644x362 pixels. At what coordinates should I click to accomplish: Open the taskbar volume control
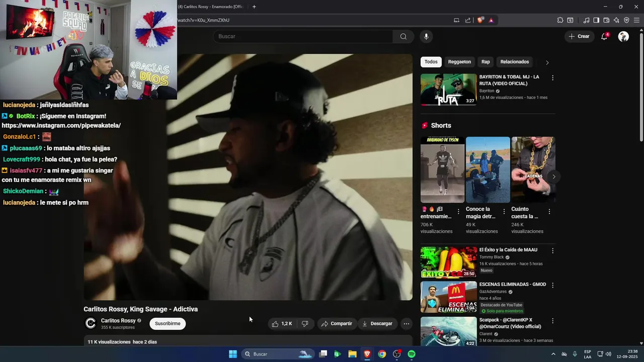(x=608, y=354)
